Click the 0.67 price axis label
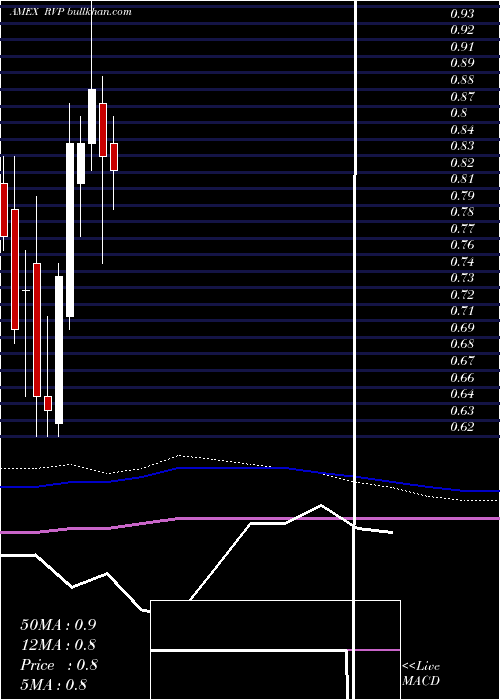The width and height of the screenshot is (500, 700). [462, 361]
